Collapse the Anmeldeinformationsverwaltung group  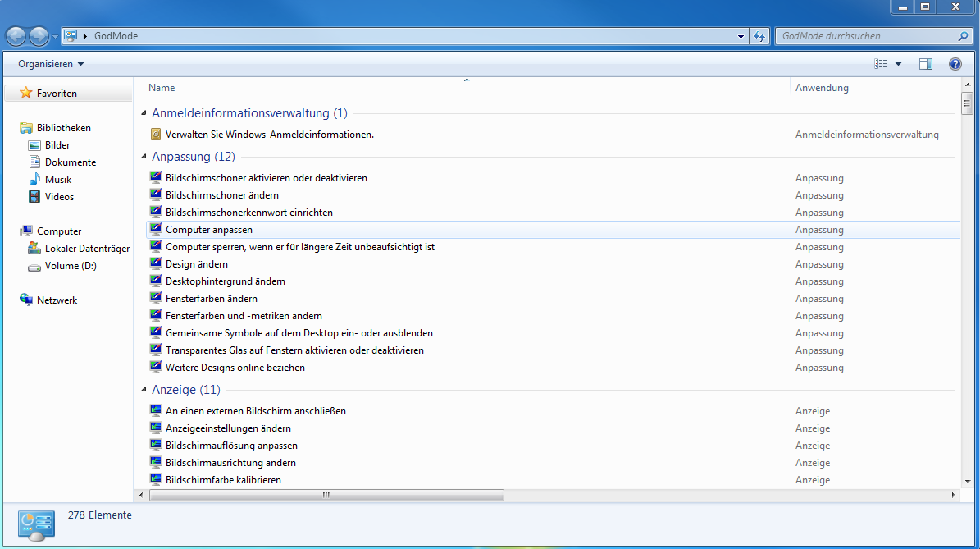pos(144,113)
